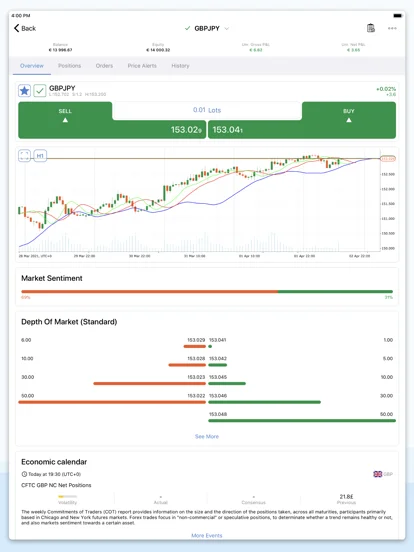Open the clipboard notes icon

(371, 28)
